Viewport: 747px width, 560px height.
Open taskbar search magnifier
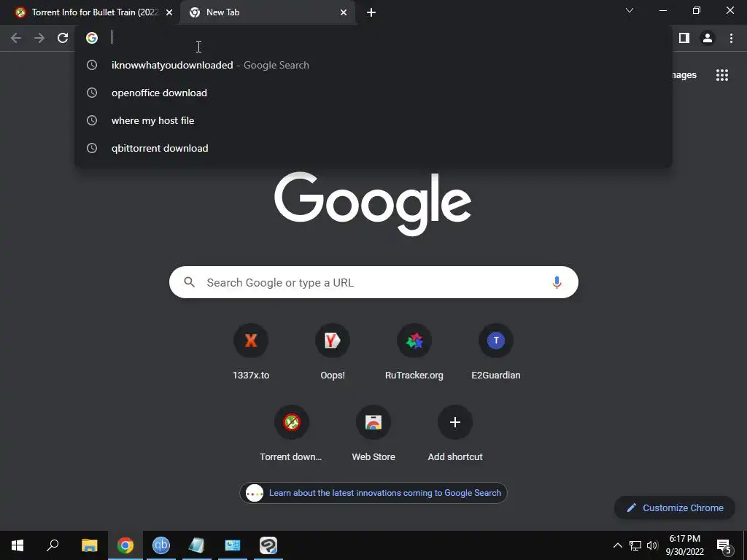53,545
